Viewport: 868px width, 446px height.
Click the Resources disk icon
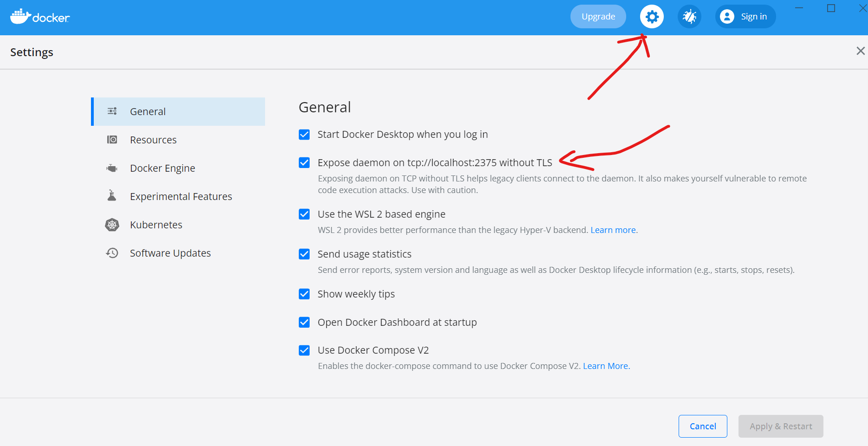point(112,140)
